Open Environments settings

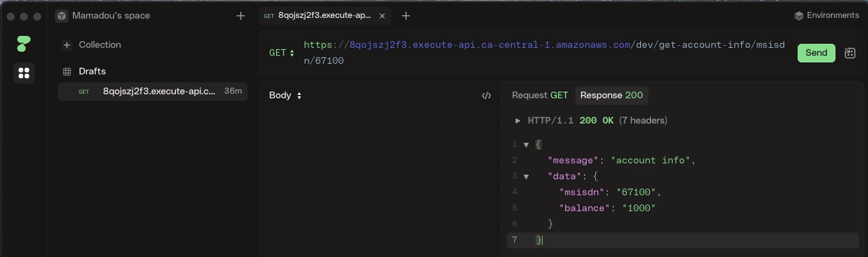[826, 16]
